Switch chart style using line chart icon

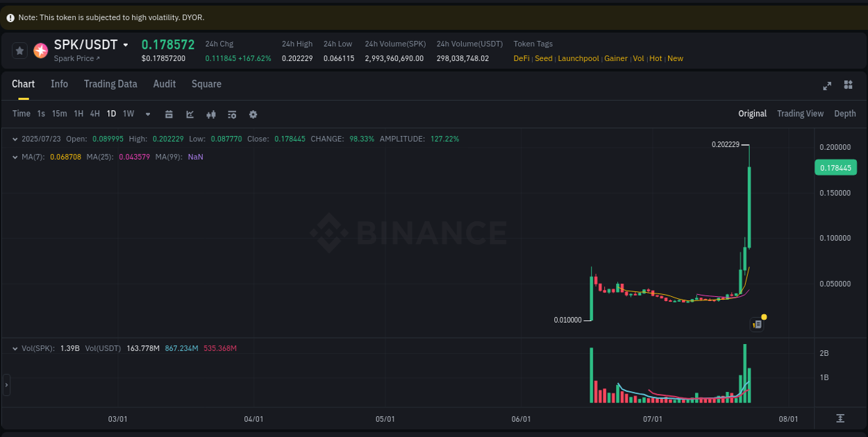190,114
